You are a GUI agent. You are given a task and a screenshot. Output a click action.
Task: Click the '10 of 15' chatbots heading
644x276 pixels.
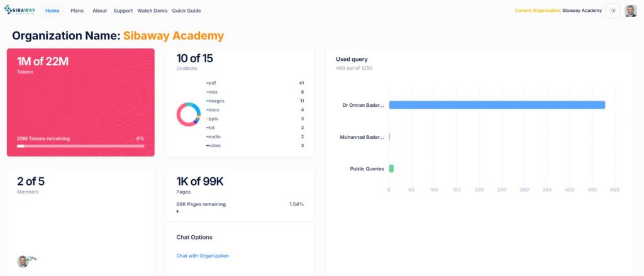click(x=195, y=58)
